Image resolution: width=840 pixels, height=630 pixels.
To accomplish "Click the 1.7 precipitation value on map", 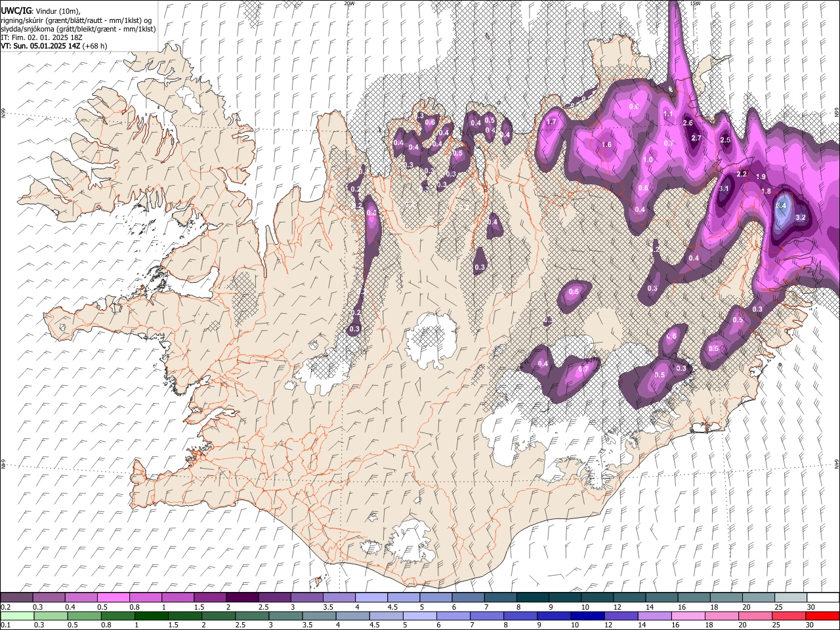I will tap(551, 121).
